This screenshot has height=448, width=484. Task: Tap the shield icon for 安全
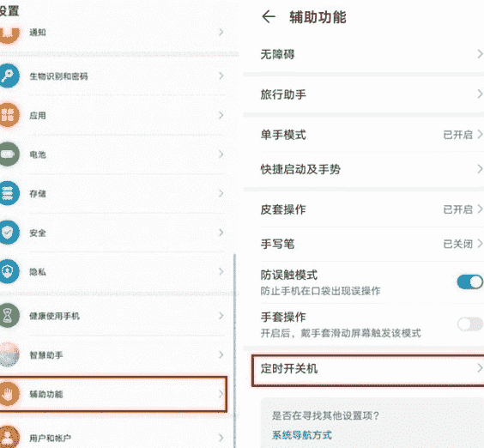click(x=9, y=233)
